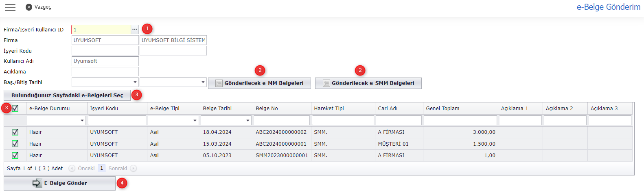Click the Önceki previous-page arrow icon
This screenshot has height=193, width=644.
coord(72,168)
